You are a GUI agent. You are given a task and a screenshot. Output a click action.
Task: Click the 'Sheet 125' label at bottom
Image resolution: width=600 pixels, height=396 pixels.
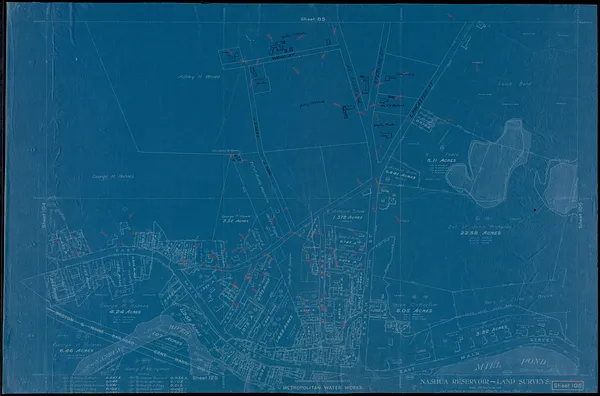pyautogui.click(x=205, y=378)
